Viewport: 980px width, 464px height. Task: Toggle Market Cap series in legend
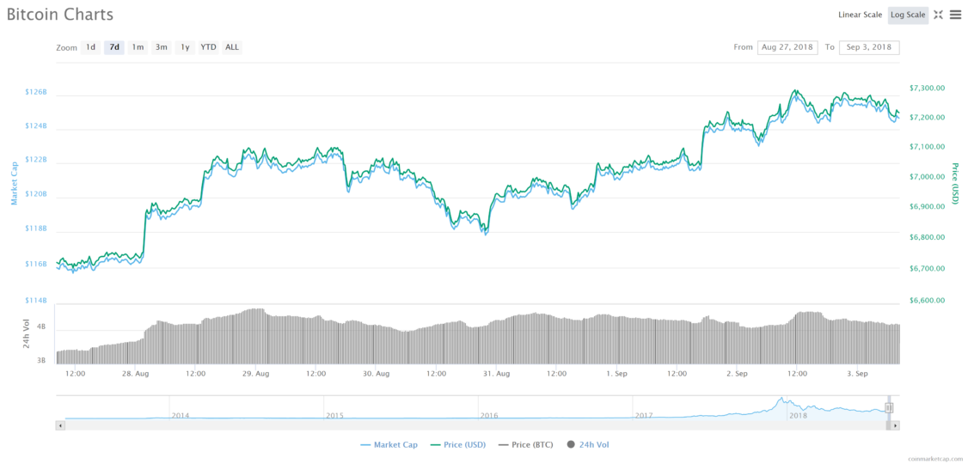(390, 444)
